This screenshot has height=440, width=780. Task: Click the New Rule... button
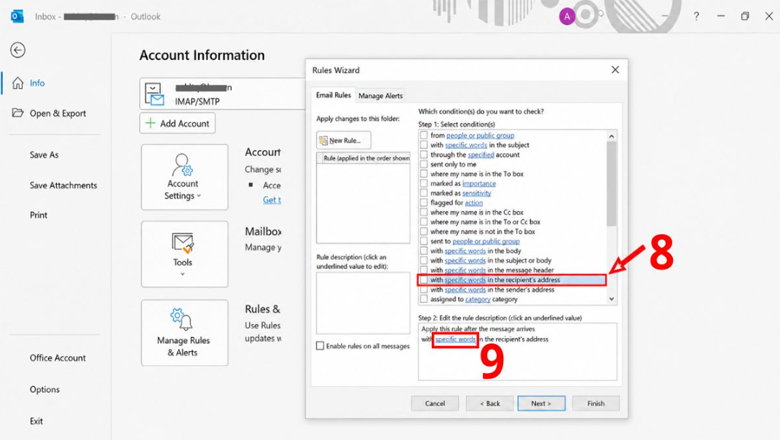(343, 141)
